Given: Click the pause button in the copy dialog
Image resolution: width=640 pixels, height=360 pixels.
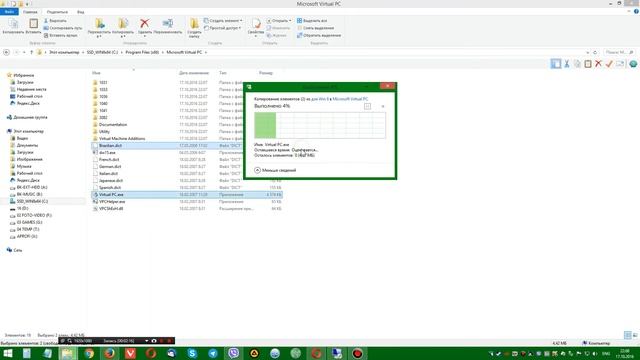Looking at the screenshot, I should tap(367, 106).
